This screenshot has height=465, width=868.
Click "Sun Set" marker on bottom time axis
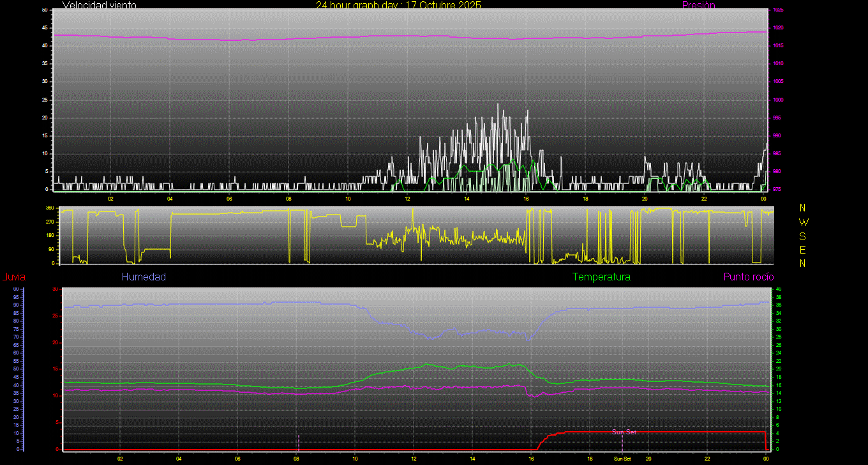pos(622,459)
